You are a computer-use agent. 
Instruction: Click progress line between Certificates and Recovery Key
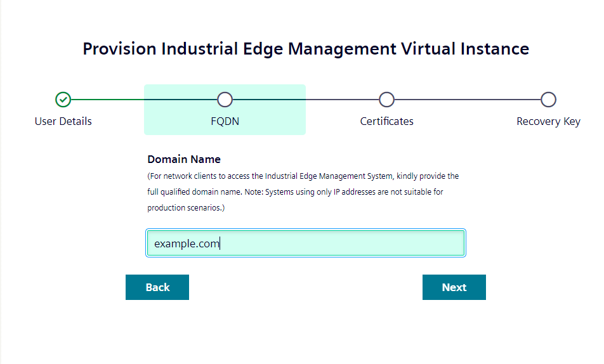468,100
